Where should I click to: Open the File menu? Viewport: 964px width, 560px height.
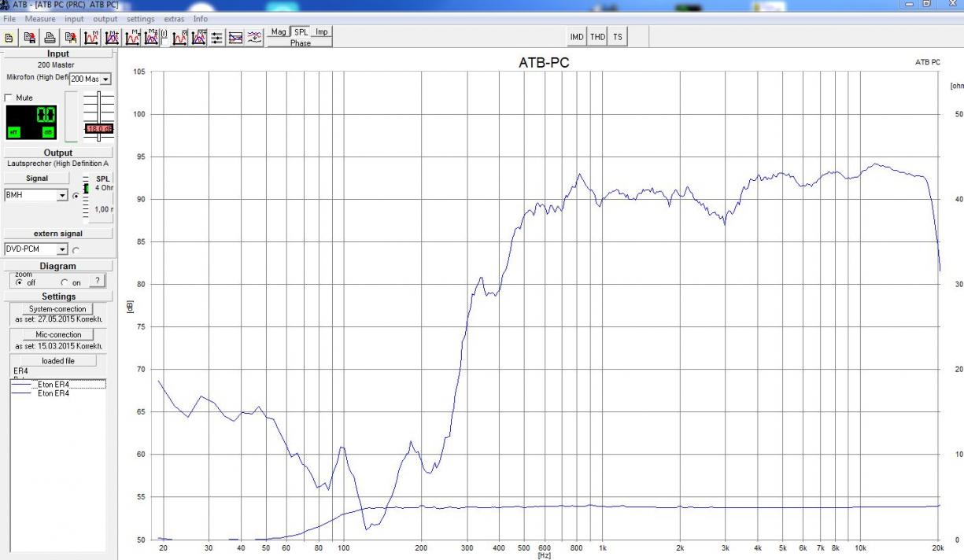pyautogui.click(x=9, y=18)
